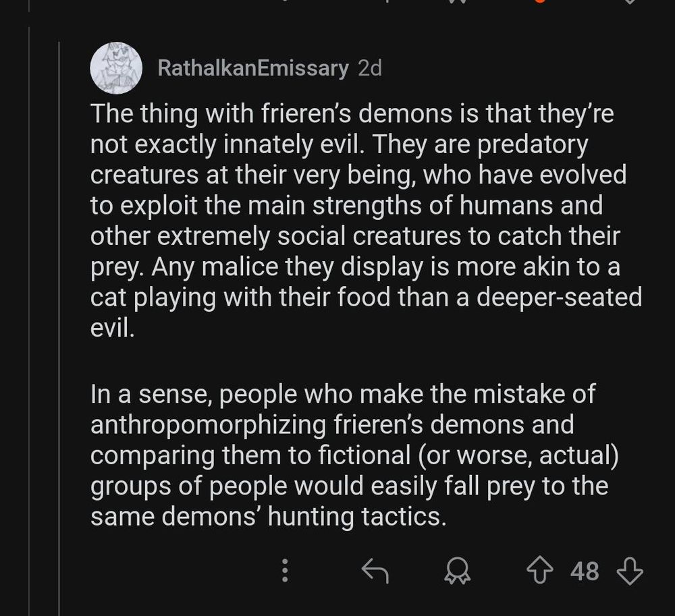Tap the word "deeper-seated" in the comment
Image resolution: width=675 pixels, height=616 pixels.
(x=560, y=298)
